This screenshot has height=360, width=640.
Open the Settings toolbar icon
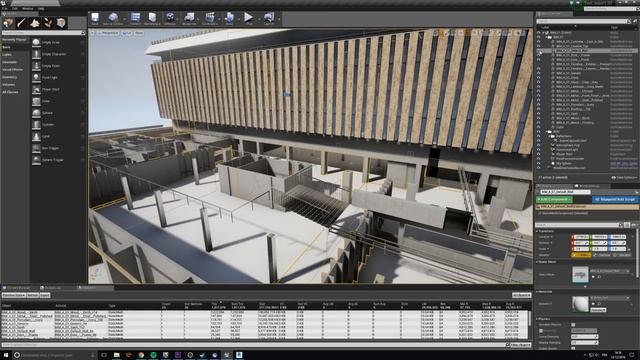170,18
